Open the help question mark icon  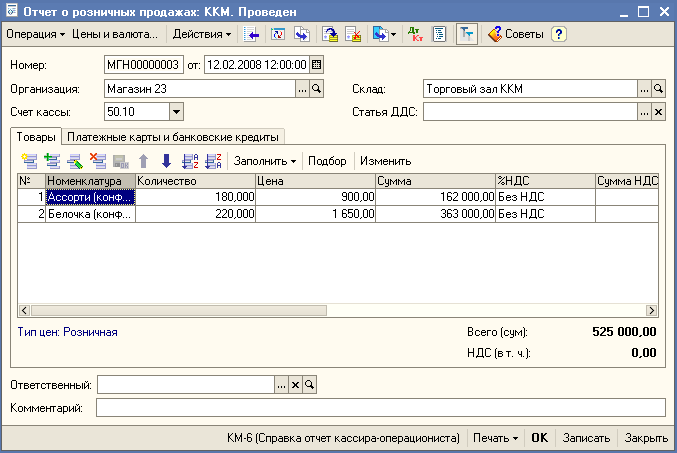pos(559,34)
